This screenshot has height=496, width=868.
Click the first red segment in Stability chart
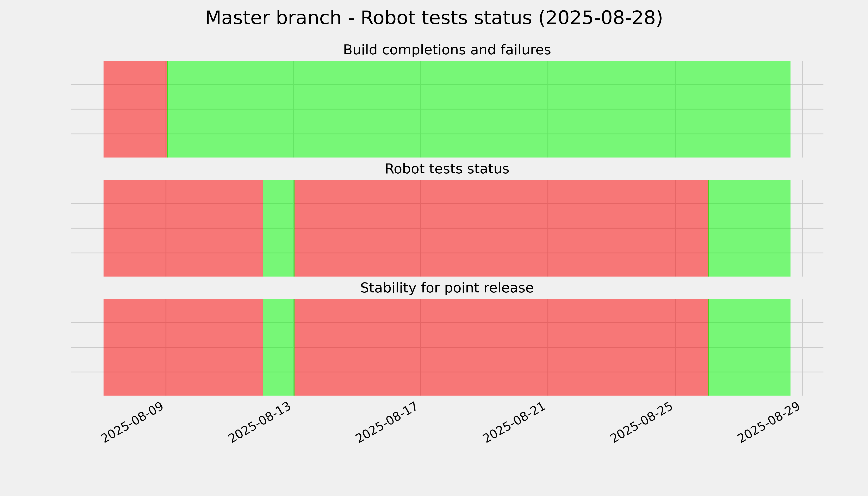pyautogui.click(x=183, y=347)
